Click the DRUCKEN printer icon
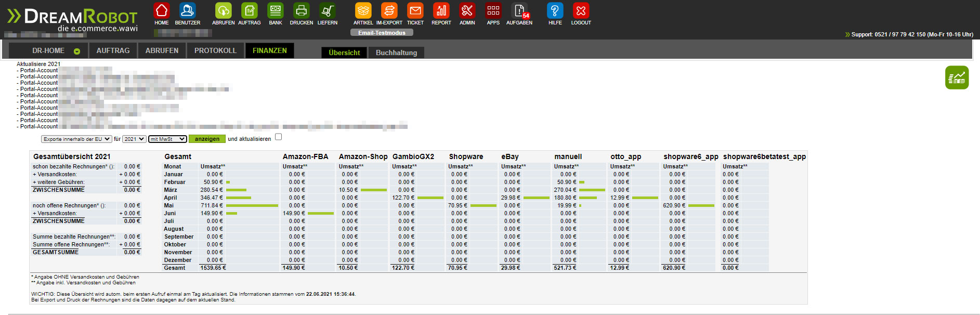 (302, 10)
